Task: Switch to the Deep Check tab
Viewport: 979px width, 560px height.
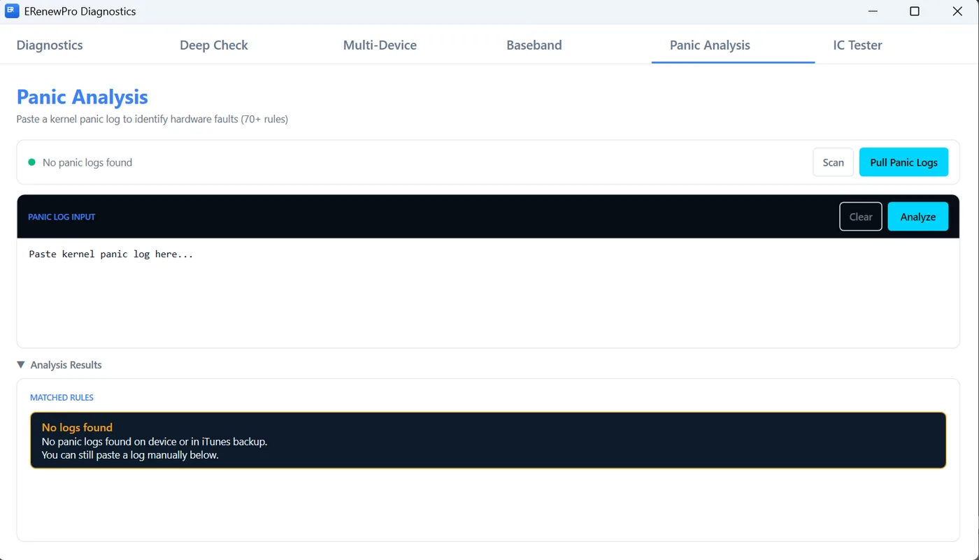Action: pos(214,45)
